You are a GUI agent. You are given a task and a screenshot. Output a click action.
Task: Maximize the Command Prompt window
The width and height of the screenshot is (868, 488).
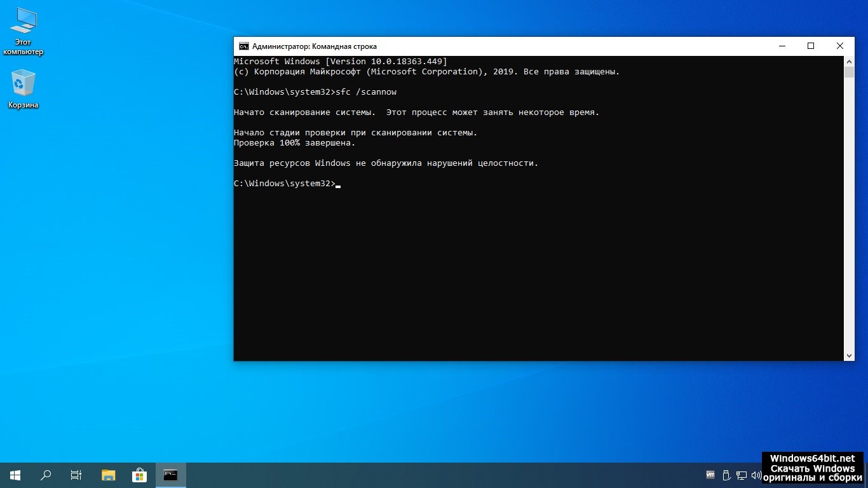click(811, 46)
